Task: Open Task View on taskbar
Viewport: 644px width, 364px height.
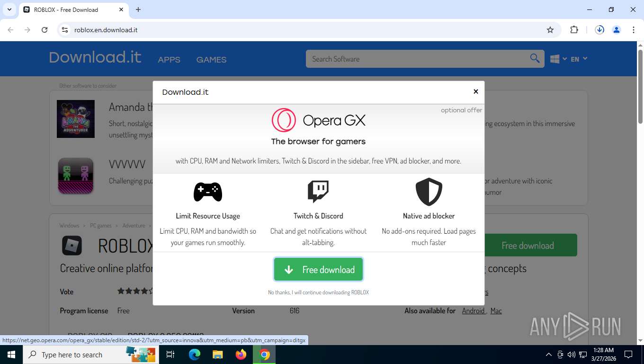Action: point(170,355)
